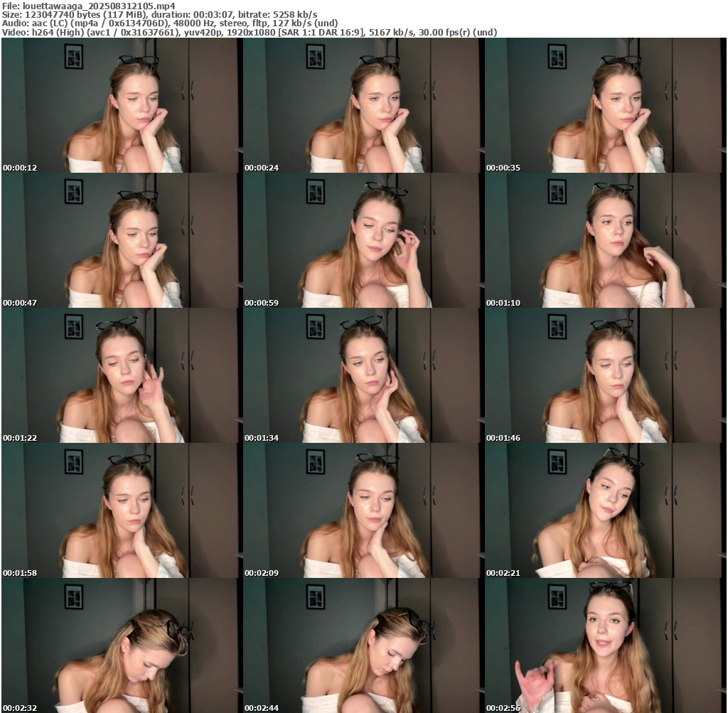Open the thumbnail at 00:00:59
Image resolution: width=728 pixels, height=713 pixels.
(363, 240)
